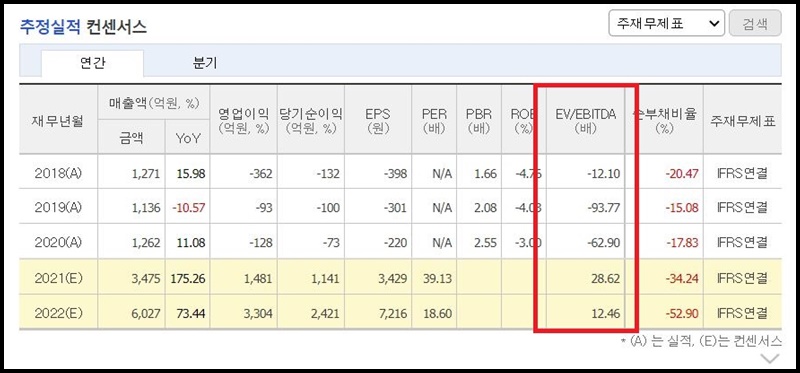Click the 주재무제표 column header in table

[x=742, y=121]
